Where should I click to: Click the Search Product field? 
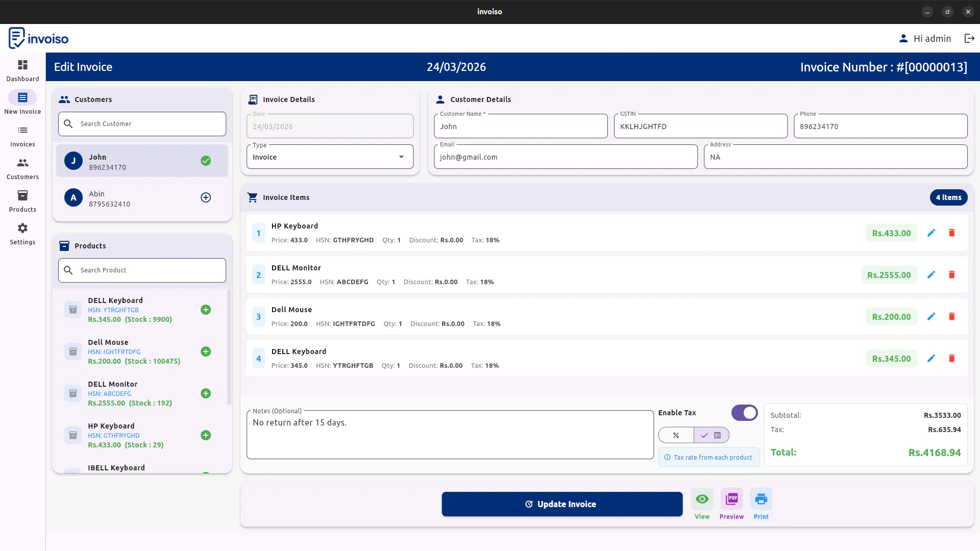click(142, 270)
